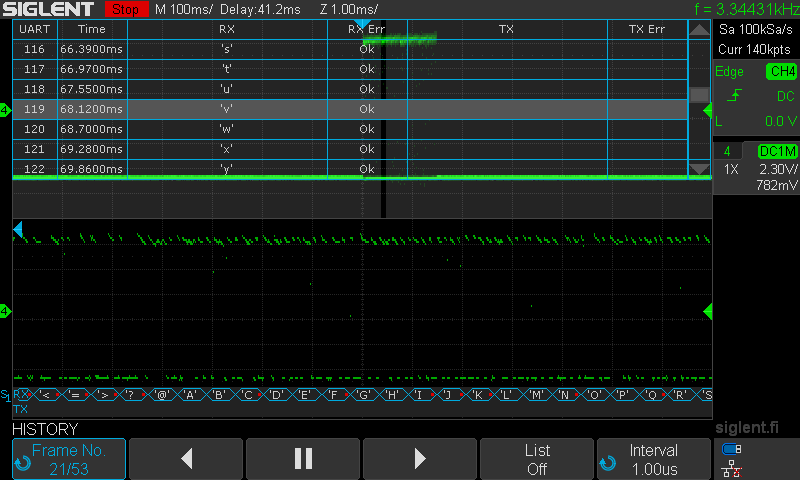The image size is (800, 480).
Task: Click the next frame arrow button
Action: pos(419,459)
